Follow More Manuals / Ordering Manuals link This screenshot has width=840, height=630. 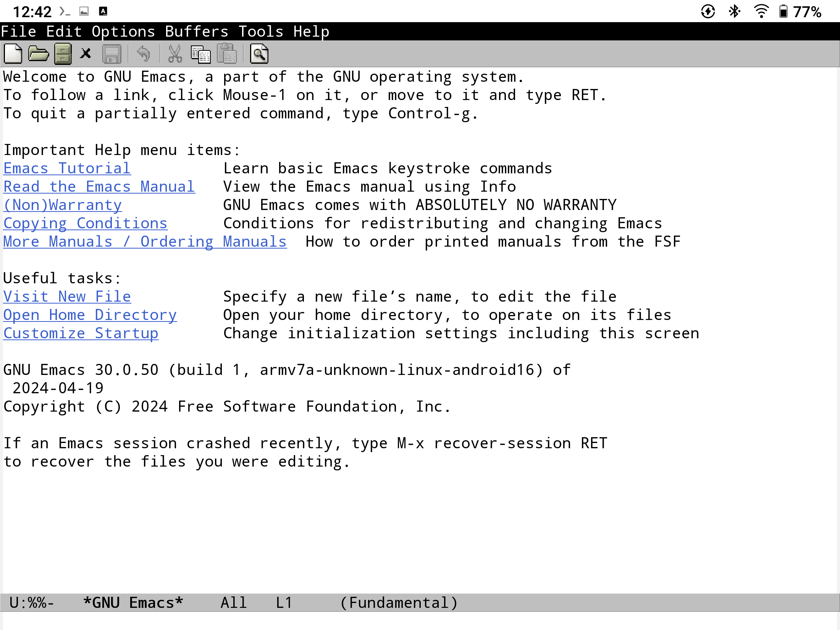[145, 242]
